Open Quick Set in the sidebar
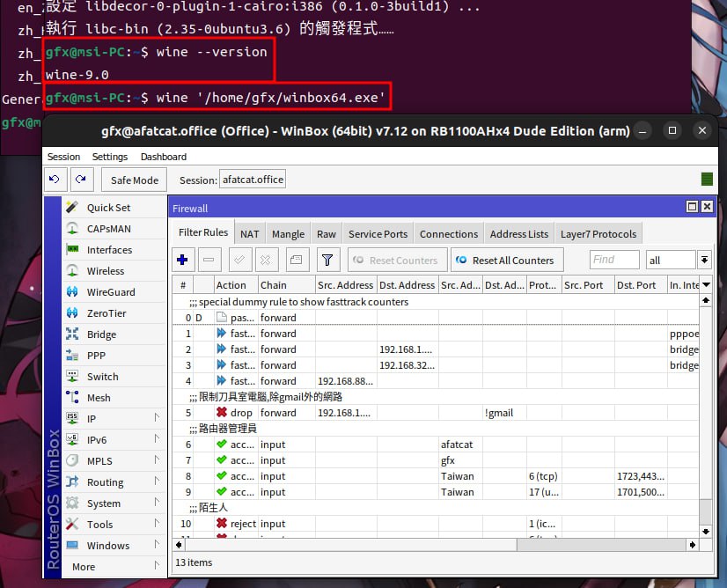The width and height of the screenshot is (727, 588). (108, 208)
